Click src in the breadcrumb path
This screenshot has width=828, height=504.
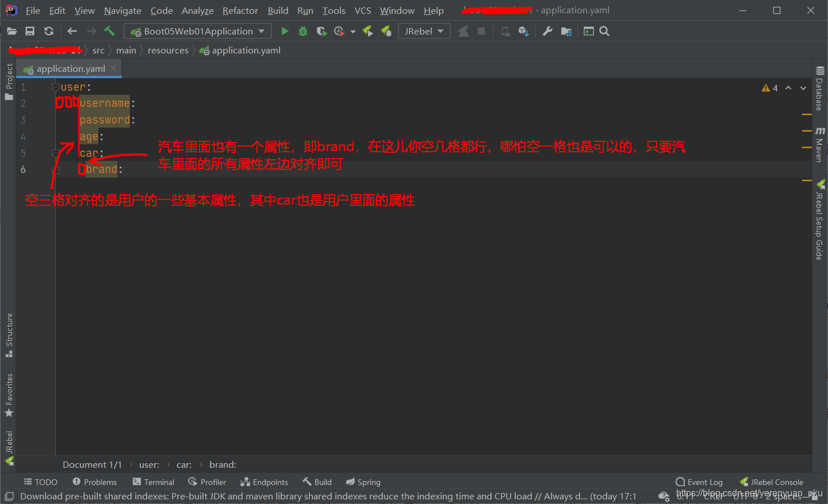click(x=98, y=51)
